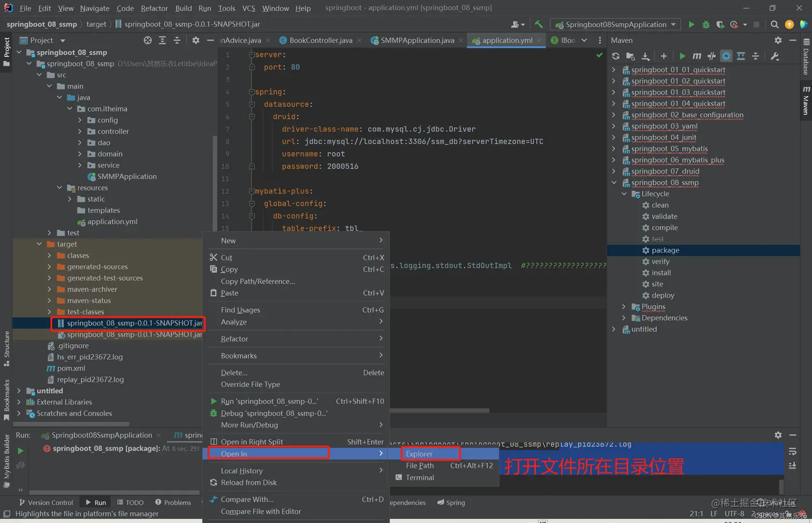812x523 pixels.
Task: Debug application with bug icon
Action: pyautogui.click(x=706, y=24)
